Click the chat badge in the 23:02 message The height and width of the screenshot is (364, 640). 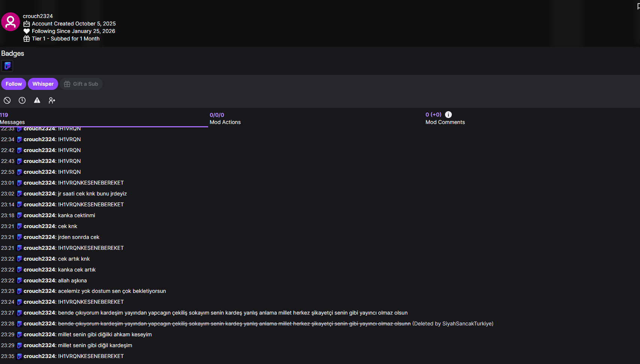[19, 194]
